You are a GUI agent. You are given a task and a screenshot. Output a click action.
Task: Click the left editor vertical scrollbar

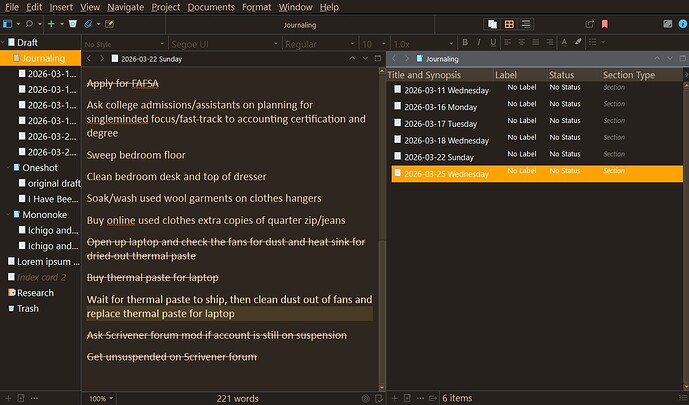click(x=381, y=228)
